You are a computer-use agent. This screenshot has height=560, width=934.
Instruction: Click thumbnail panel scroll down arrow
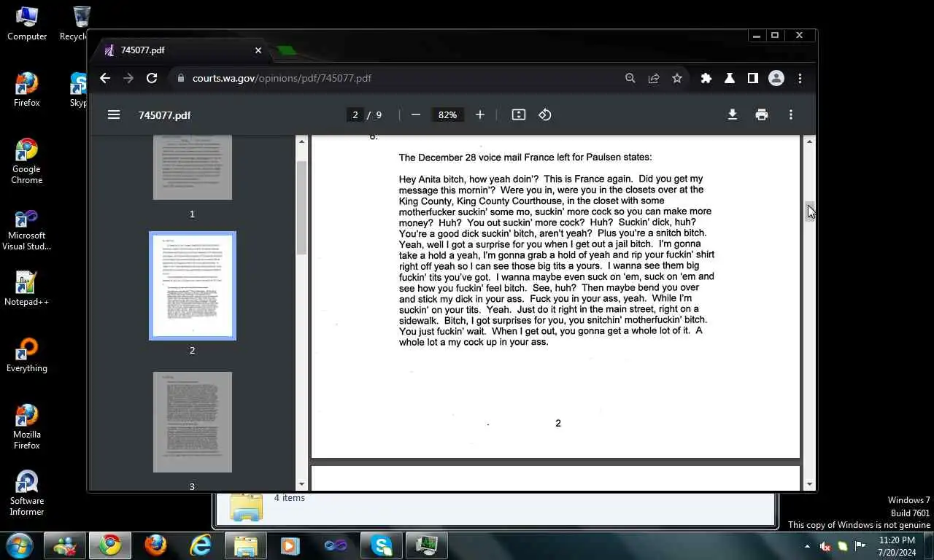[301, 484]
